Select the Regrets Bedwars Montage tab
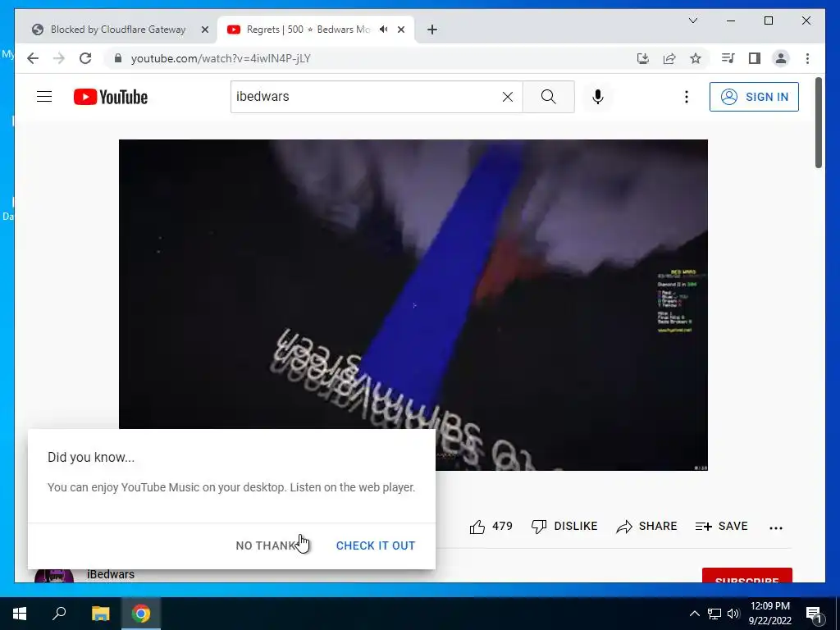This screenshot has height=630, width=840. click(307, 30)
